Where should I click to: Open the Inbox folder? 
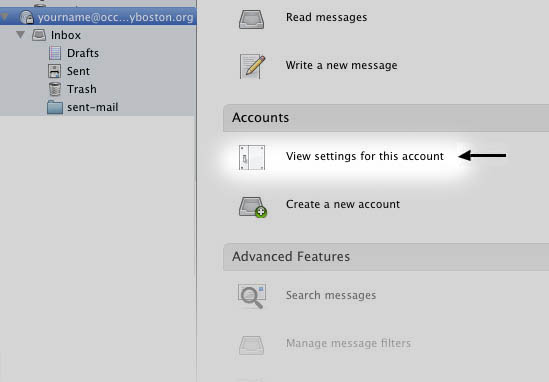click(x=66, y=35)
